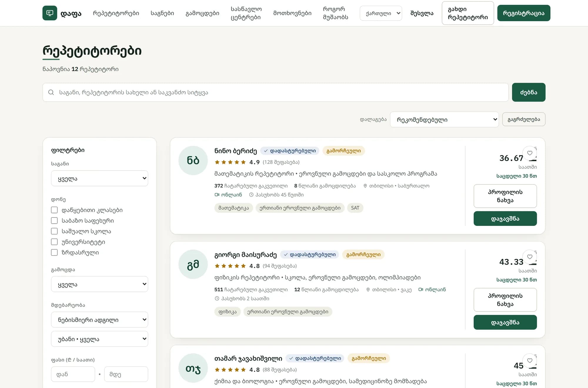Book ნინო ბერიძე with დაჯავშნა button

pos(505,219)
